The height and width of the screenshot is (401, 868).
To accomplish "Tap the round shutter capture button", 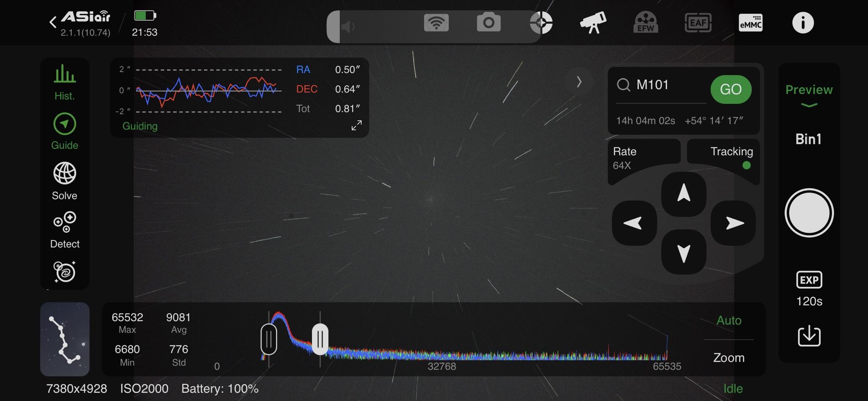I will click(809, 213).
